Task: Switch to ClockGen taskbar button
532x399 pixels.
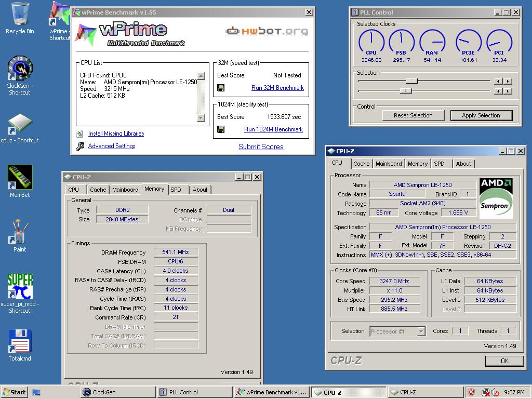Action: point(118,393)
